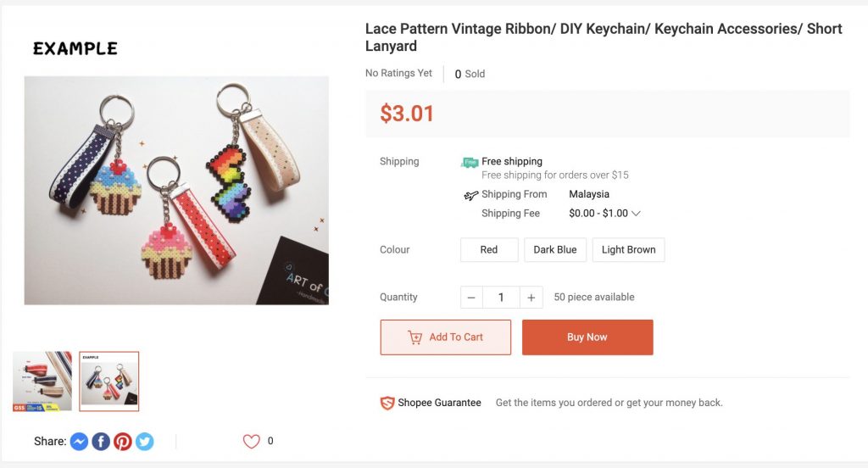Share product via Messenger icon
The image size is (868, 468).
(79, 442)
